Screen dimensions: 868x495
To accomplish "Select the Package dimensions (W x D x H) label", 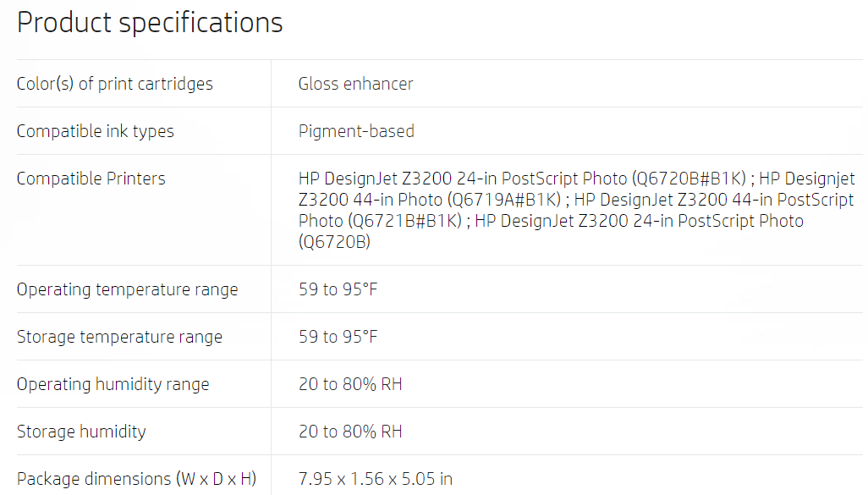I will pyautogui.click(x=136, y=479).
